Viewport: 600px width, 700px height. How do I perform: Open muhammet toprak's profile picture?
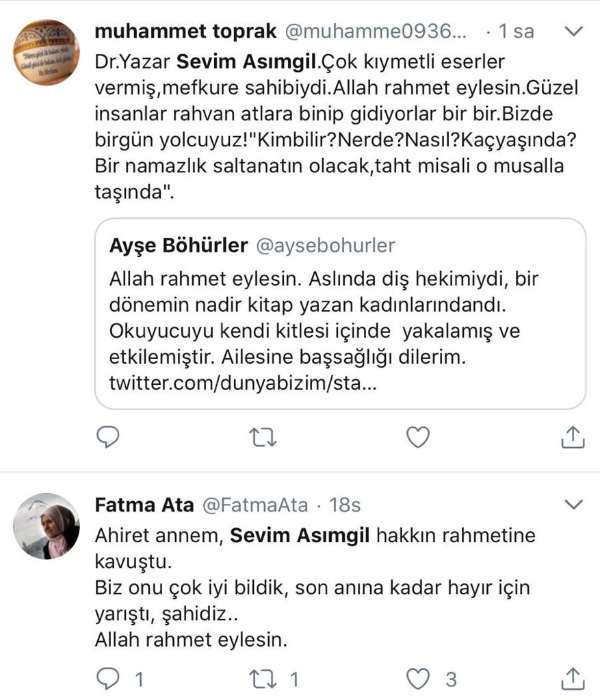(47, 53)
